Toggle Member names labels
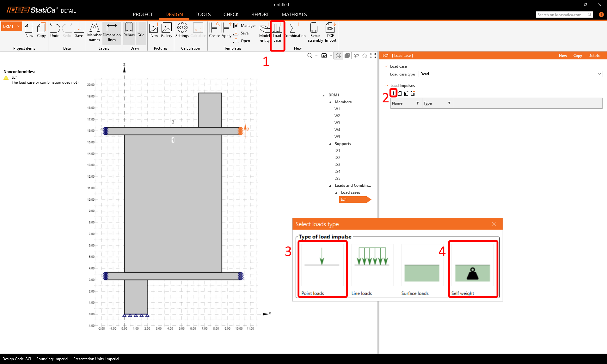Viewport: 607px width, 364px height. pos(94,33)
